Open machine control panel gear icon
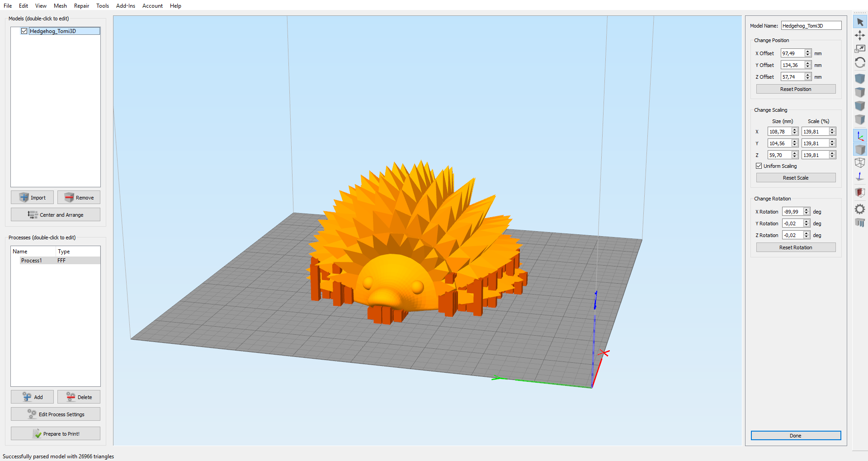 click(x=860, y=209)
